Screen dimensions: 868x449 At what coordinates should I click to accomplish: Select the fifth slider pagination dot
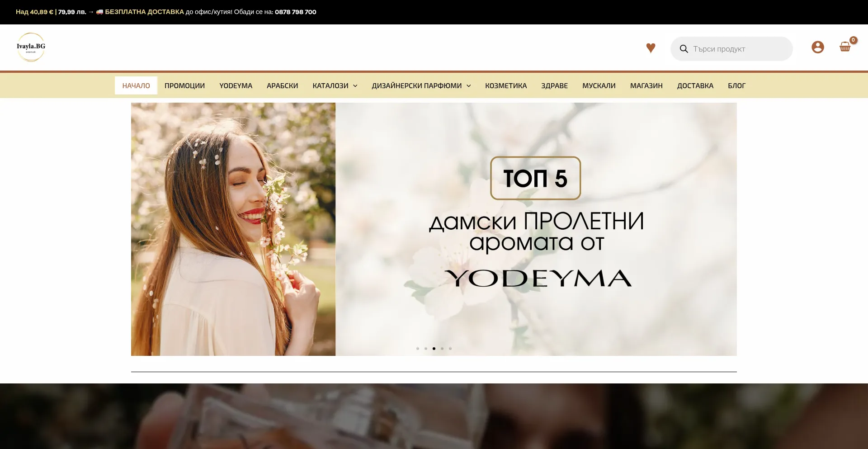450,349
